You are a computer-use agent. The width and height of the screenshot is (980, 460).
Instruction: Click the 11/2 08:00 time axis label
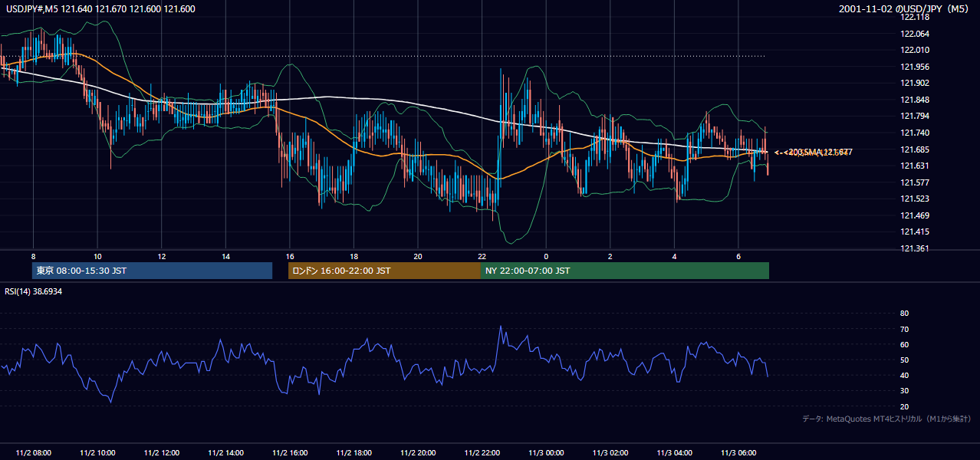33,453
